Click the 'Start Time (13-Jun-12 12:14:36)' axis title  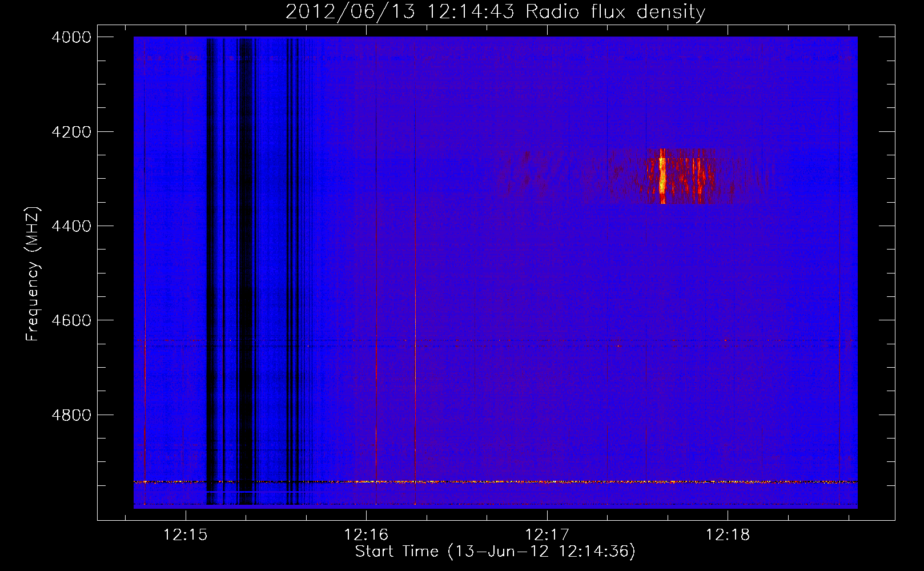(495, 552)
